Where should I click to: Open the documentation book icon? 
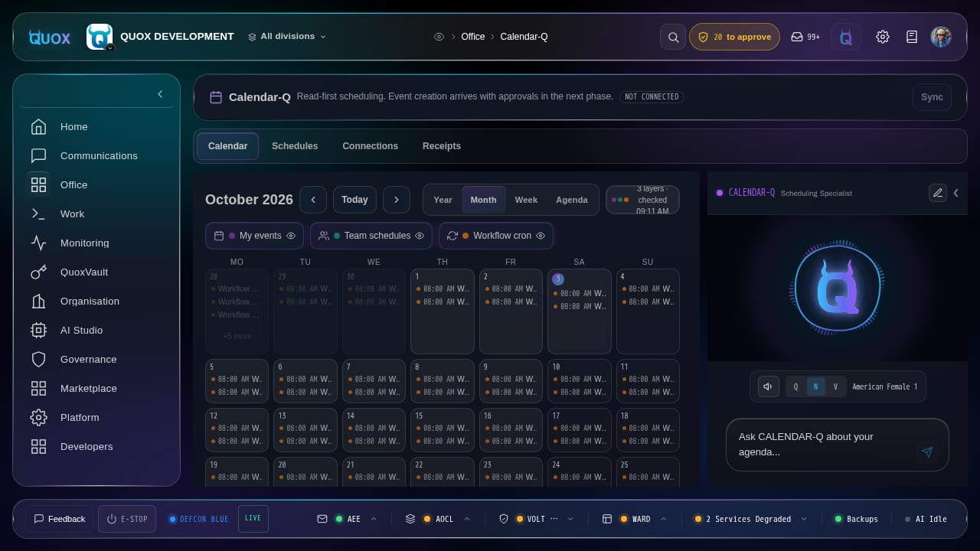coord(912,37)
